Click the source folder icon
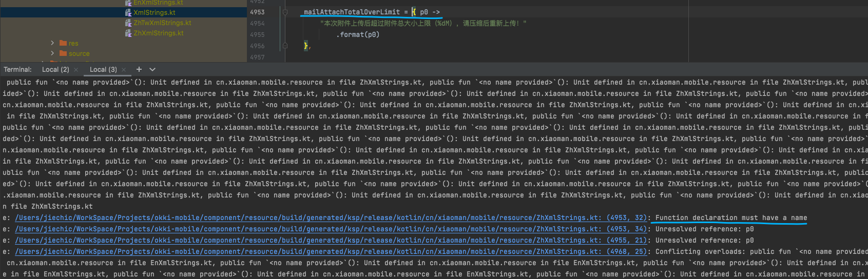868x279 pixels. pos(63,53)
